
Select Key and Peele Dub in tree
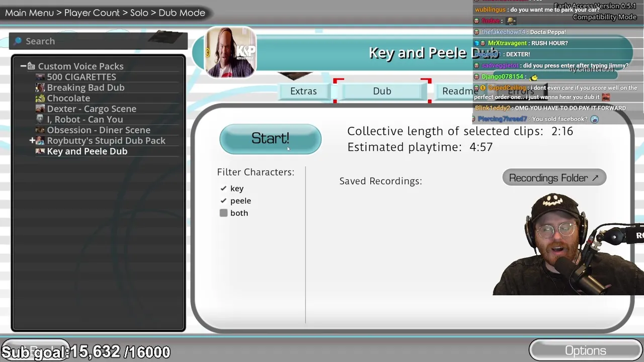tap(87, 151)
